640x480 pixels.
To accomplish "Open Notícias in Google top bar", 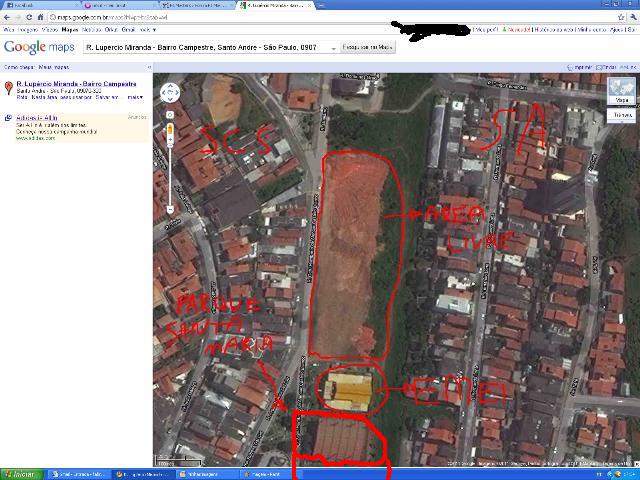I will click(91, 30).
